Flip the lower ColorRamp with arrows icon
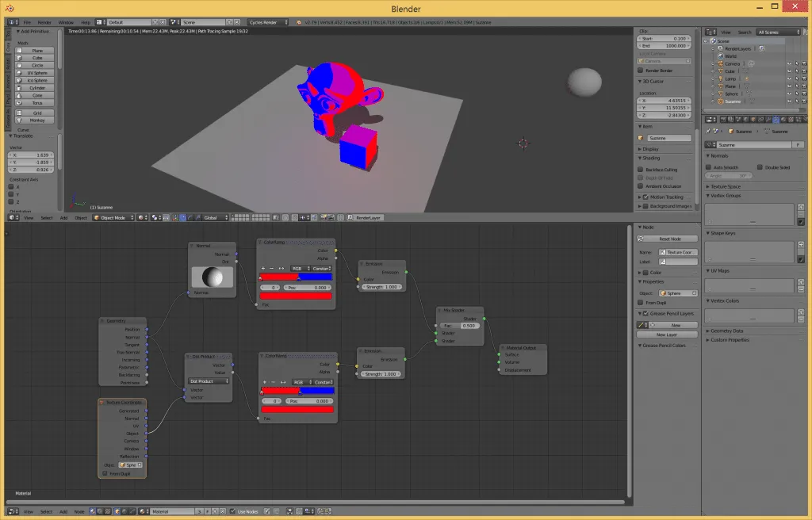The image size is (812, 520). click(283, 382)
